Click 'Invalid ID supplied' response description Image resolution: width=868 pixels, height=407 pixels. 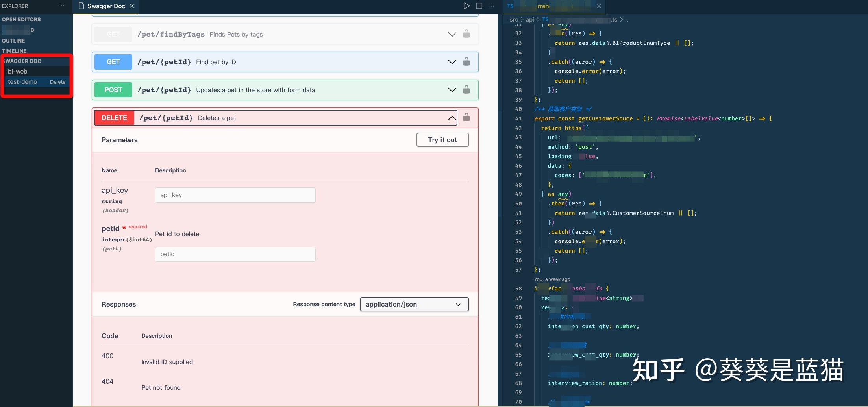(x=167, y=362)
